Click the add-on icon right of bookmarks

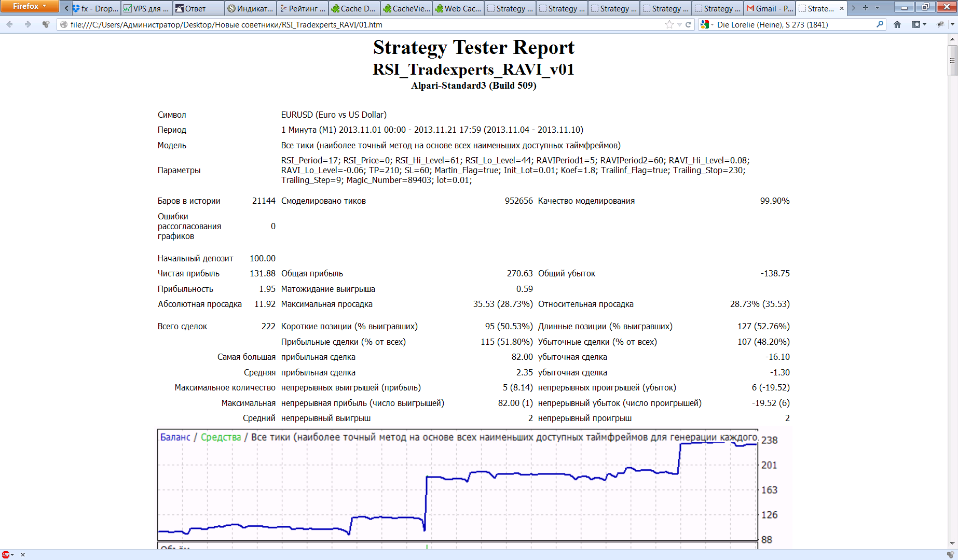coord(940,24)
